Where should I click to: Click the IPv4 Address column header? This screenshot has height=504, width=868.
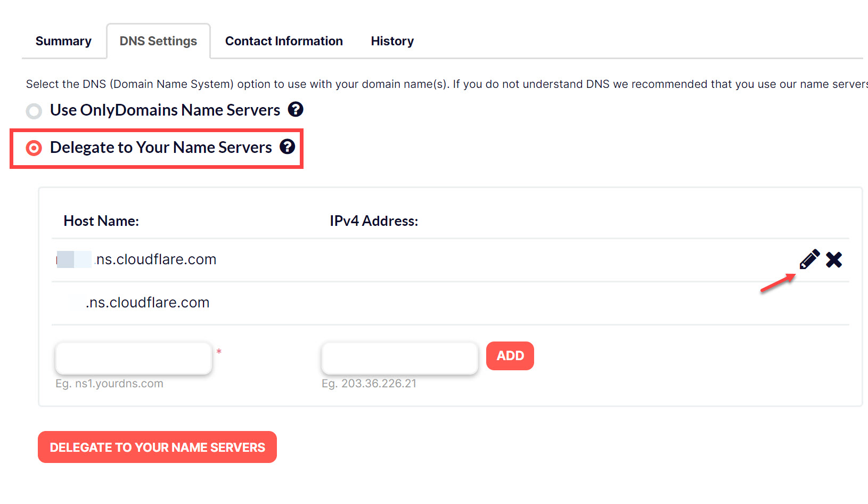click(373, 221)
